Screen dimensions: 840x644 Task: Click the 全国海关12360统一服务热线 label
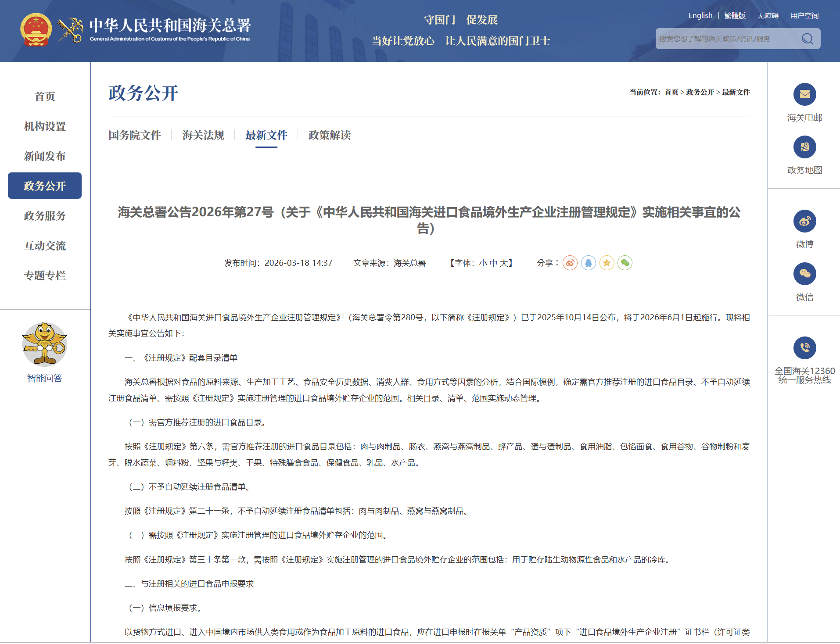[804, 376]
